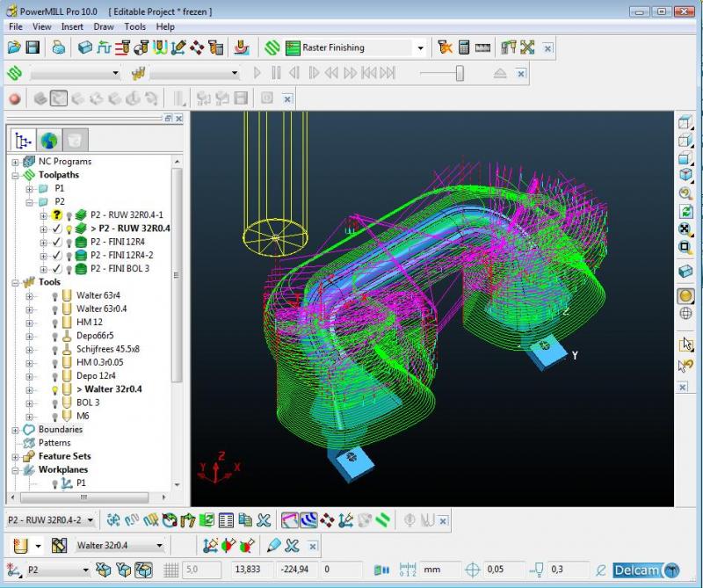
Task: Expand the Boundaries tree node
Action: point(15,430)
